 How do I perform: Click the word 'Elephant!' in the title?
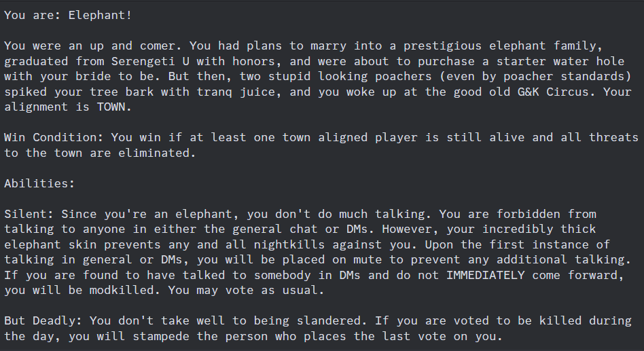coord(100,15)
